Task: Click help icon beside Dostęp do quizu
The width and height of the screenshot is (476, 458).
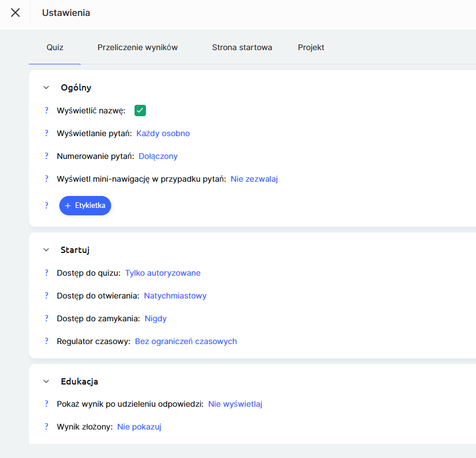Action: click(47, 273)
